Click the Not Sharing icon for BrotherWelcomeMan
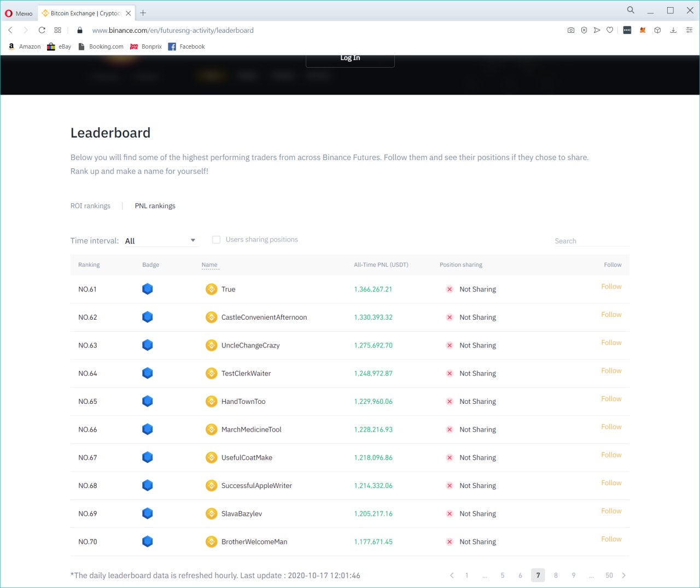This screenshot has height=588, width=700. click(450, 542)
